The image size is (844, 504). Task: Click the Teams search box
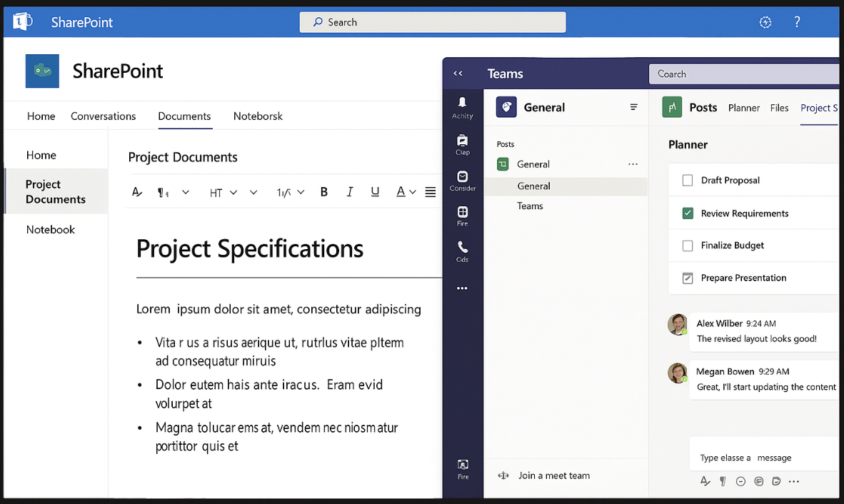point(743,74)
